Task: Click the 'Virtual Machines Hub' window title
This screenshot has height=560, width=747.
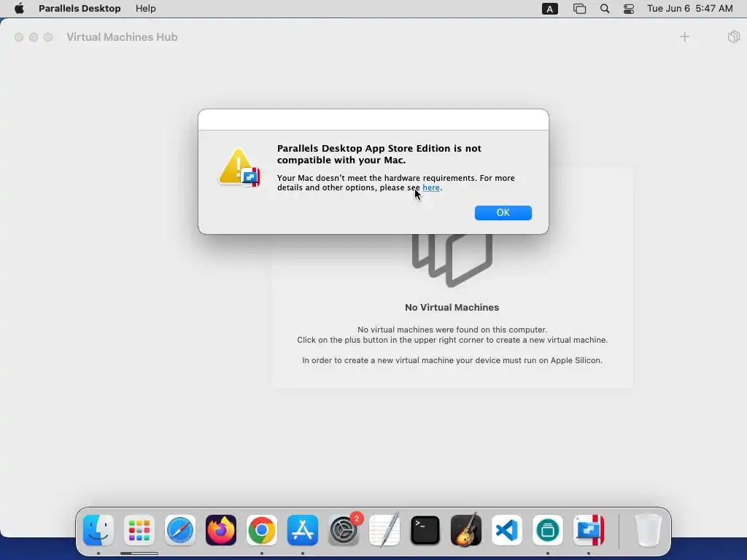Action: 122,37
